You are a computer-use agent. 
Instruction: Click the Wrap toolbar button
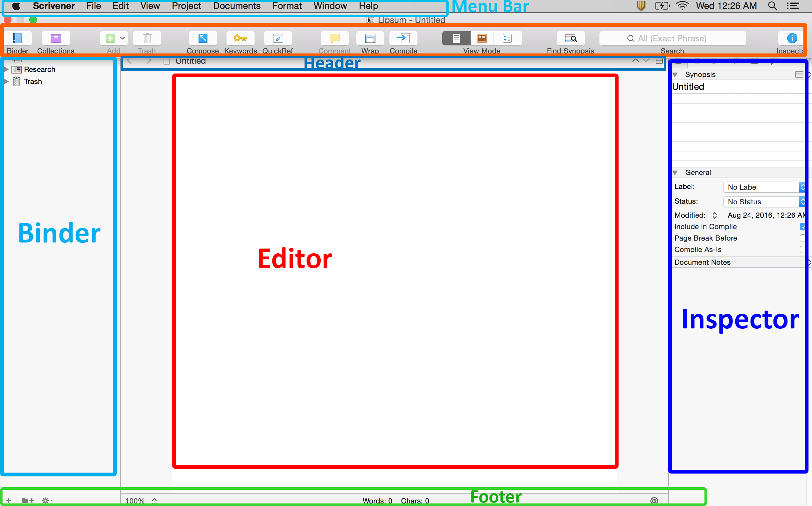[370, 39]
